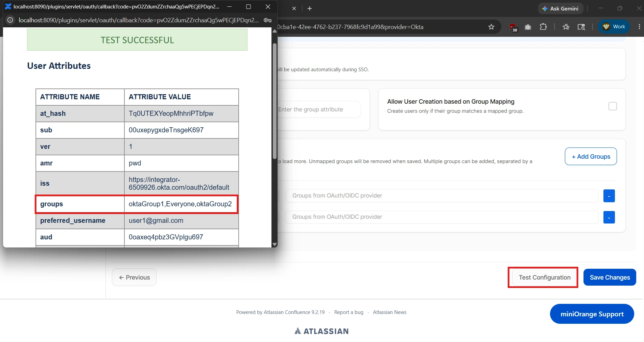Click the sub value 00uxepygxdeTnsgeK697
The width and height of the screenshot is (644, 342).
(166, 130)
